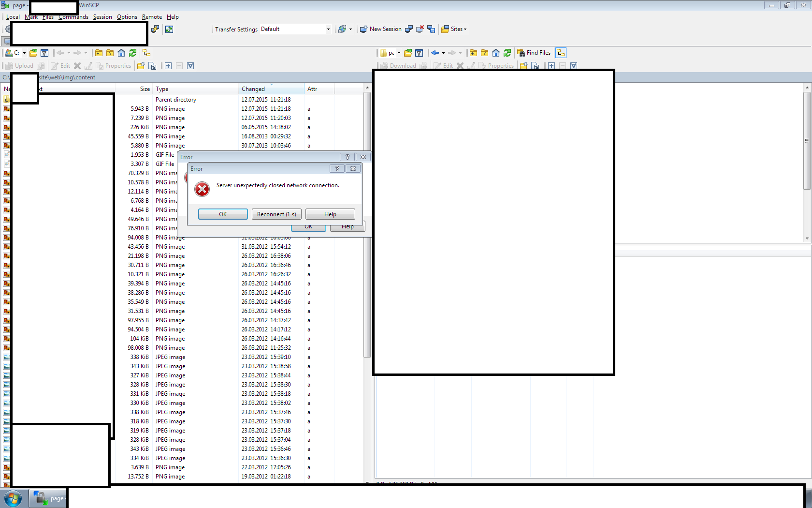Go to home directory in local panel
The image size is (812, 508).
(x=121, y=53)
